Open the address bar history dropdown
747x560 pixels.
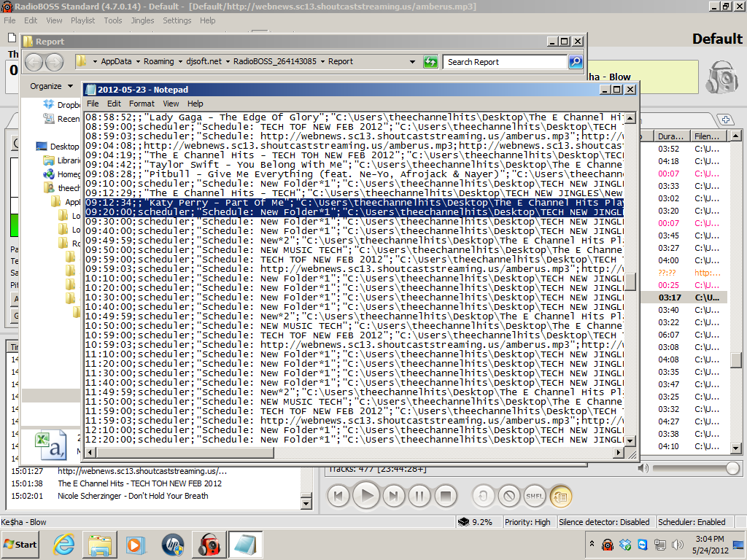pos(412,62)
